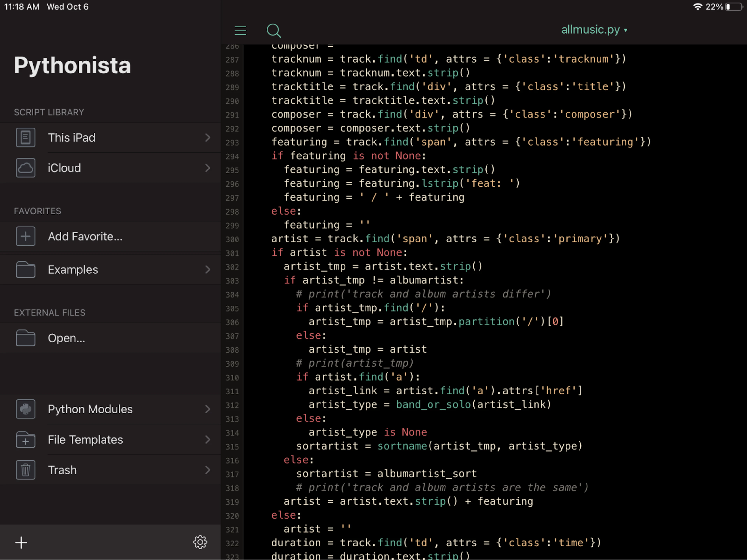
Task: Expand the Examples chevron
Action: pos(208,270)
